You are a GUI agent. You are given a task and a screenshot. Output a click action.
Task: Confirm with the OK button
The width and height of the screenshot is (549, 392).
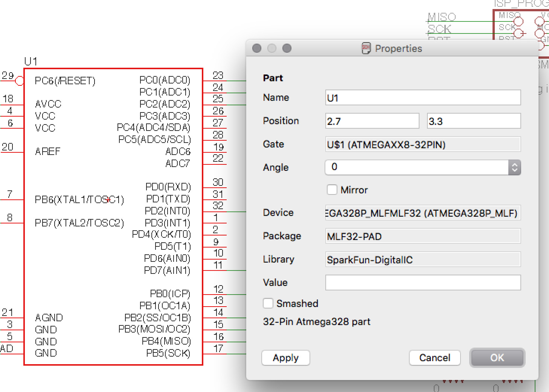(x=497, y=358)
